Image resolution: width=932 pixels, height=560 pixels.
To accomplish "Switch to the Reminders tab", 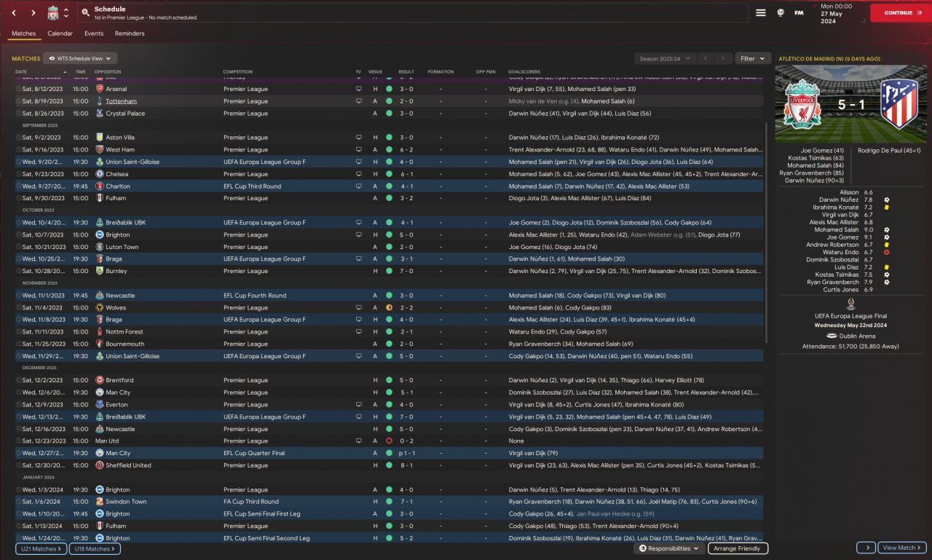I will pos(130,33).
